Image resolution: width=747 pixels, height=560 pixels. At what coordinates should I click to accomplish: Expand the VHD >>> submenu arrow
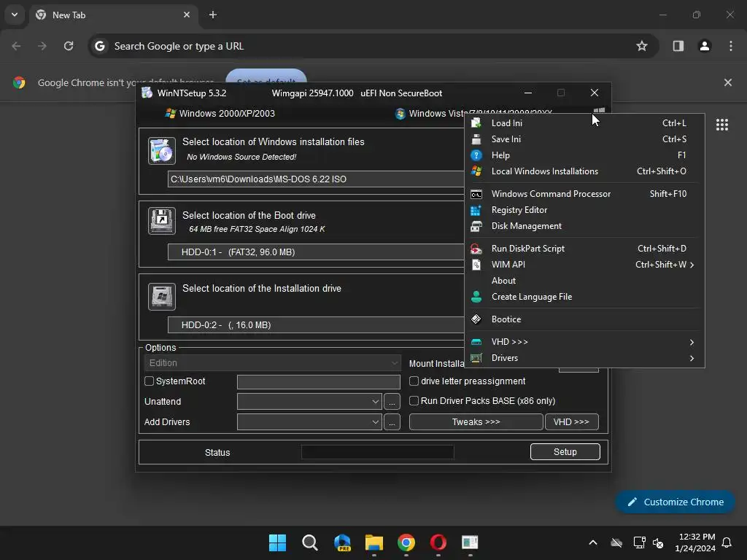(692, 343)
